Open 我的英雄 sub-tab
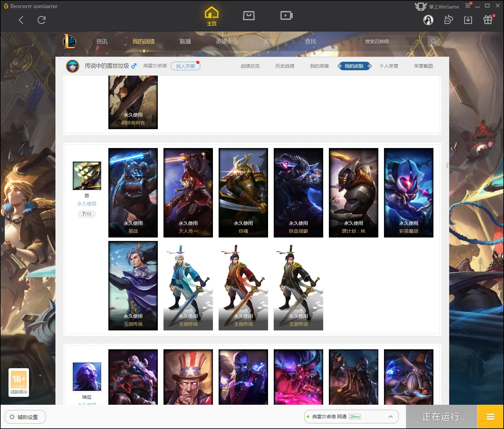The height and width of the screenshot is (429, 504). [319, 66]
